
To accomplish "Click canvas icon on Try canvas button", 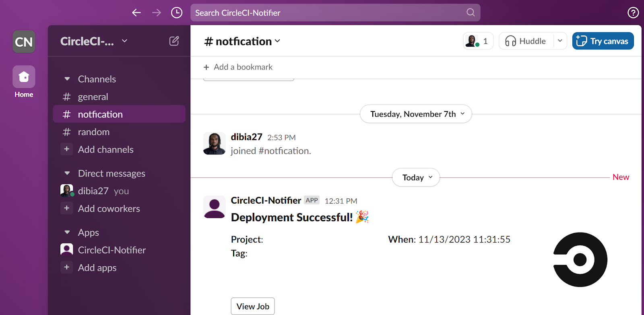I will click(x=582, y=41).
